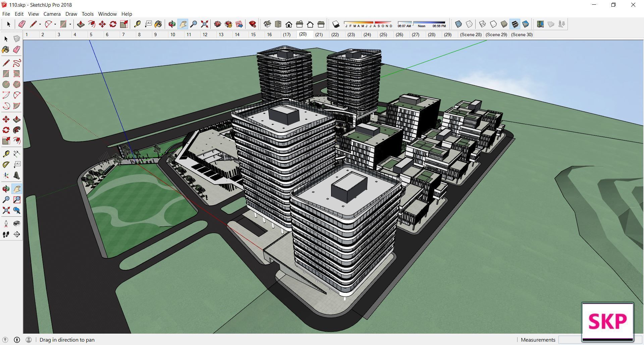This screenshot has width=644, height=345.
Task: Toggle Back Edges style
Action: tap(469, 24)
